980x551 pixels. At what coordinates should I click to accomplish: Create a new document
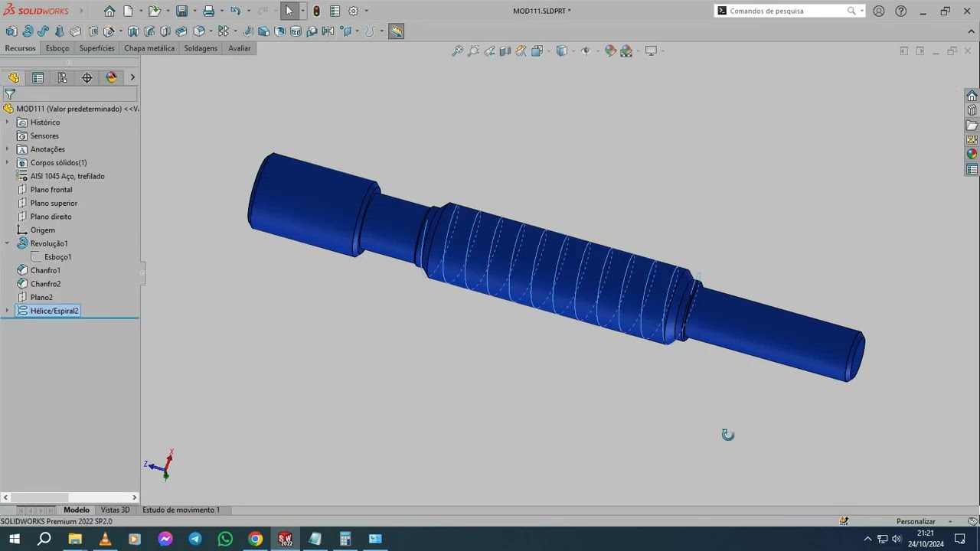click(129, 11)
